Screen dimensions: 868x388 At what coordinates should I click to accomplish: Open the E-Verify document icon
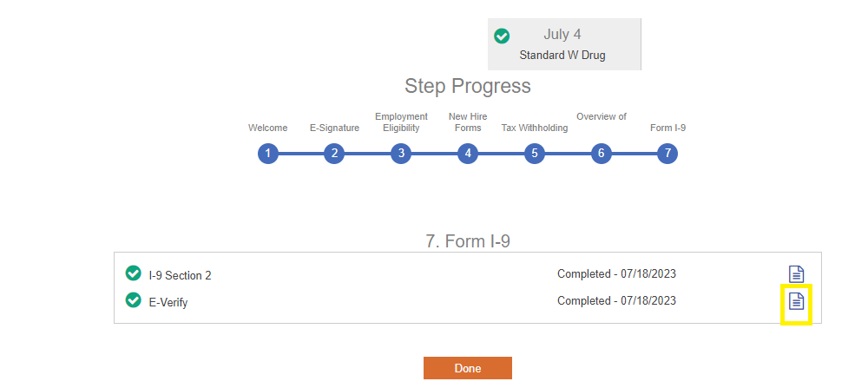796,301
